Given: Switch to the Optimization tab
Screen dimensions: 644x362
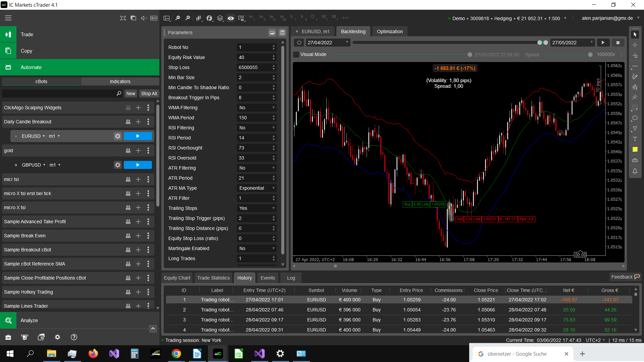Looking at the screenshot, I should coord(390,32).
